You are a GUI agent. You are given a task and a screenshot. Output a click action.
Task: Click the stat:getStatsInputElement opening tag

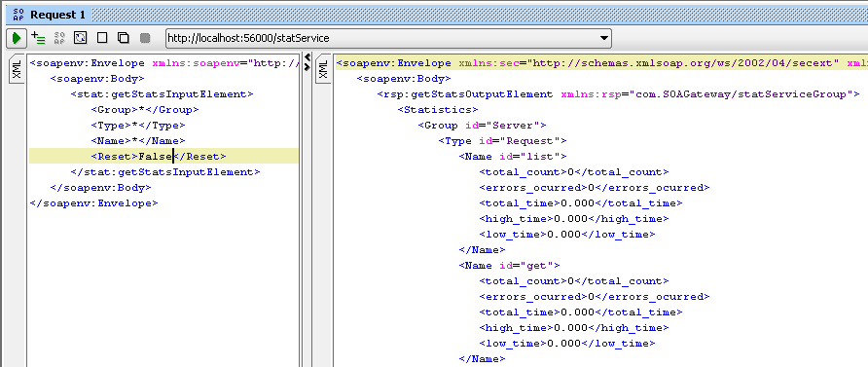pos(162,94)
